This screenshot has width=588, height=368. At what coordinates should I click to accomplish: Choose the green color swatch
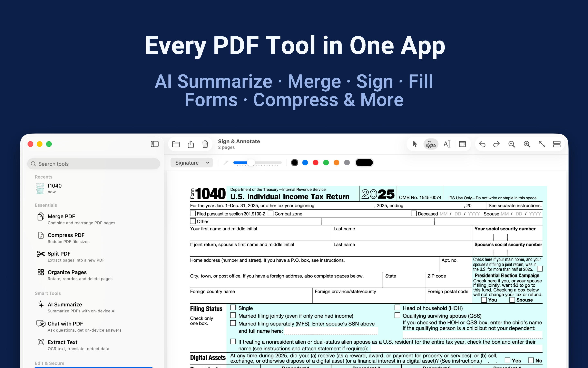(x=326, y=163)
